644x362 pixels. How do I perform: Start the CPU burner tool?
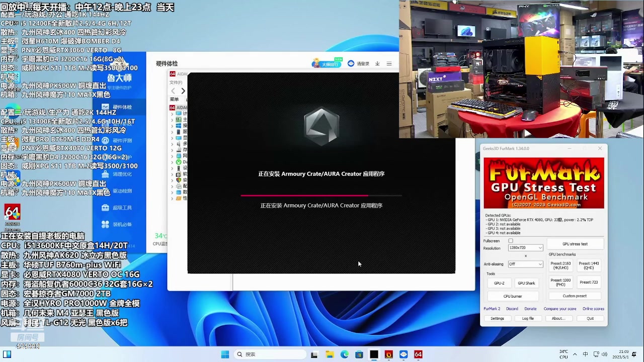tap(513, 296)
